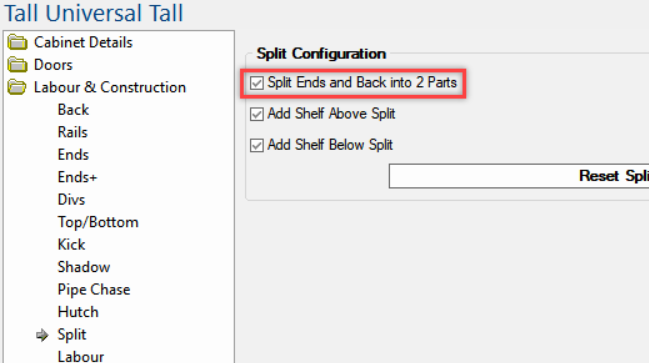Click the Labour & Construction folder icon
This screenshot has height=363, width=649.
coord(17,87)
